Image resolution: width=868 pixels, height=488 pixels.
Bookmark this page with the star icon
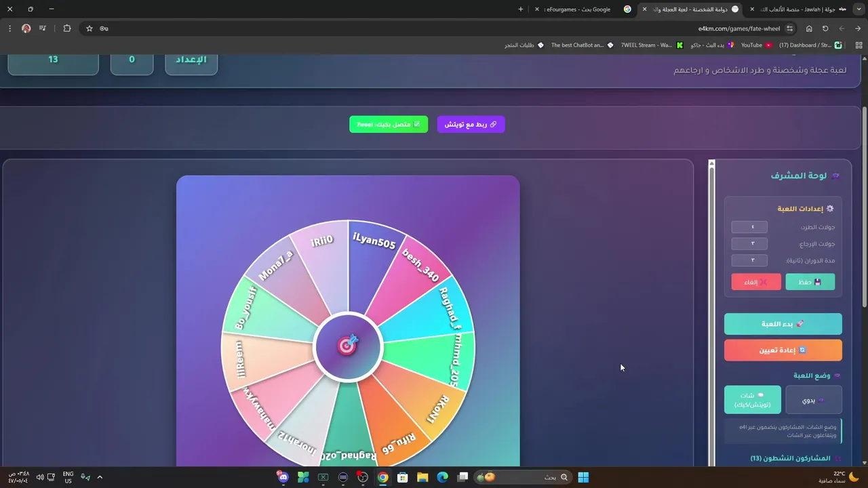click(90, 28)
